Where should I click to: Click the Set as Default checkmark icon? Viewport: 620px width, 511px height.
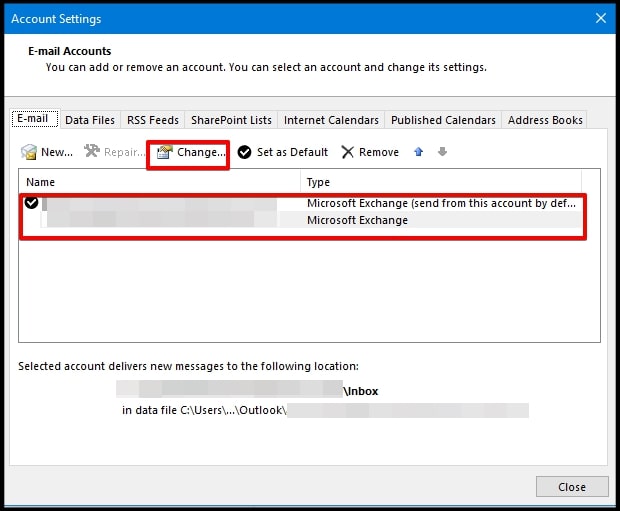click(244, 152)
